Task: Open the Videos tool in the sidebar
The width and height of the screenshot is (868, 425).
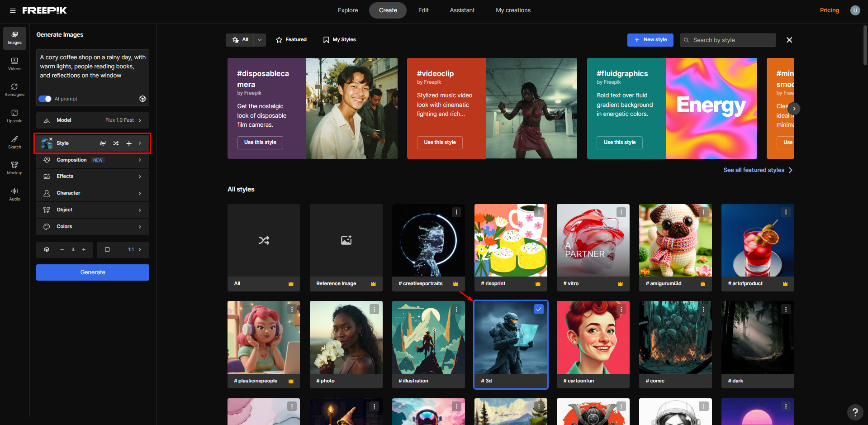Action: [14, 63]
